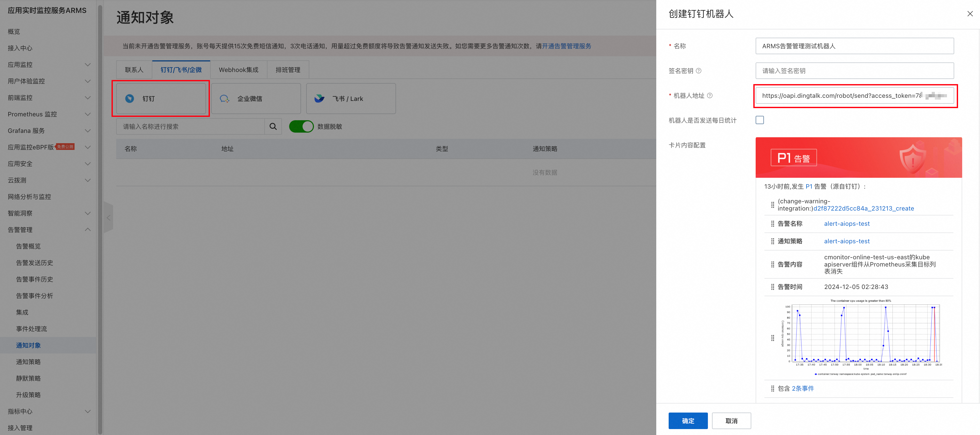
Task: Open 告警发送历史 submenu item
Action: coord(34,263)
